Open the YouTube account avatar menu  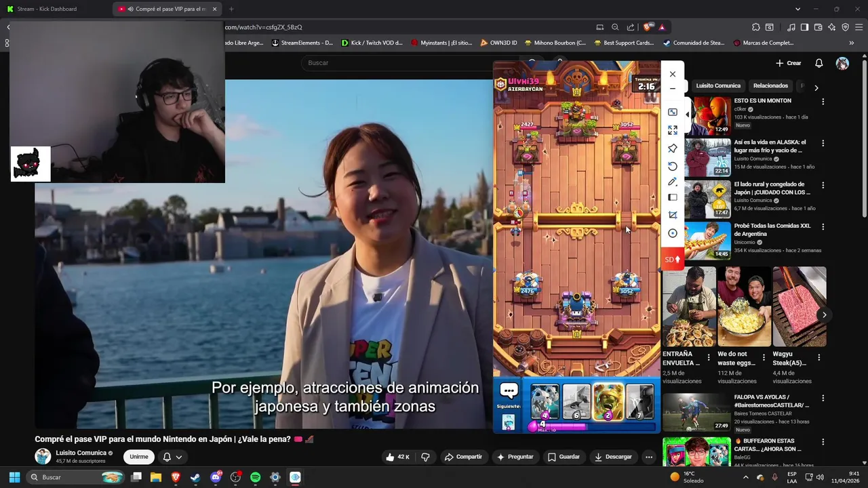pos(842,63)
